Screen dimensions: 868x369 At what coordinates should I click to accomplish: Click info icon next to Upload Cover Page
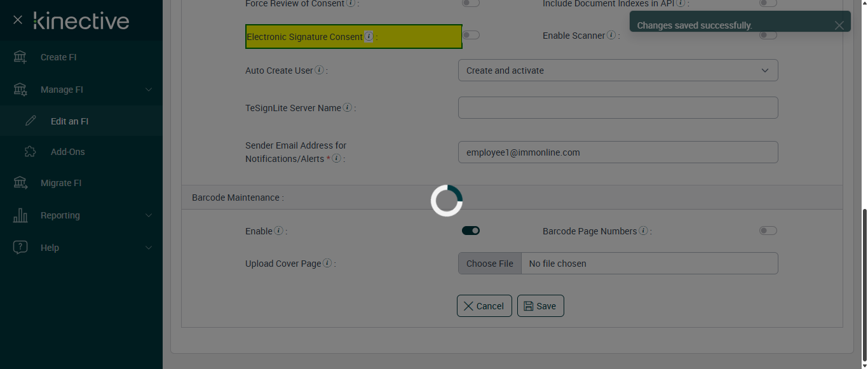(x=327, y=264)
